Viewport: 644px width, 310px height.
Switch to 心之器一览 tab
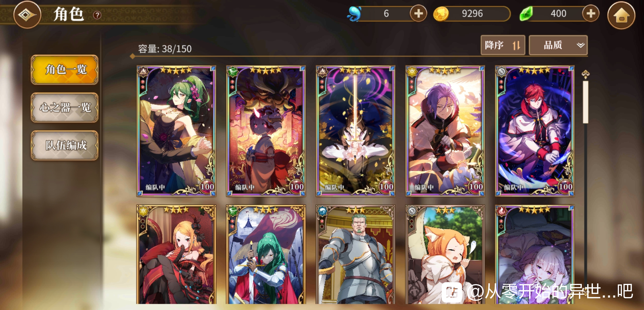coord(65,108)
